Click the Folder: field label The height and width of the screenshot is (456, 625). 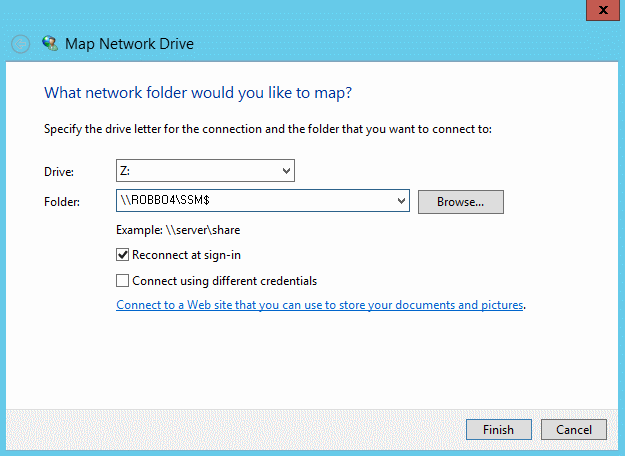point(62,202)
